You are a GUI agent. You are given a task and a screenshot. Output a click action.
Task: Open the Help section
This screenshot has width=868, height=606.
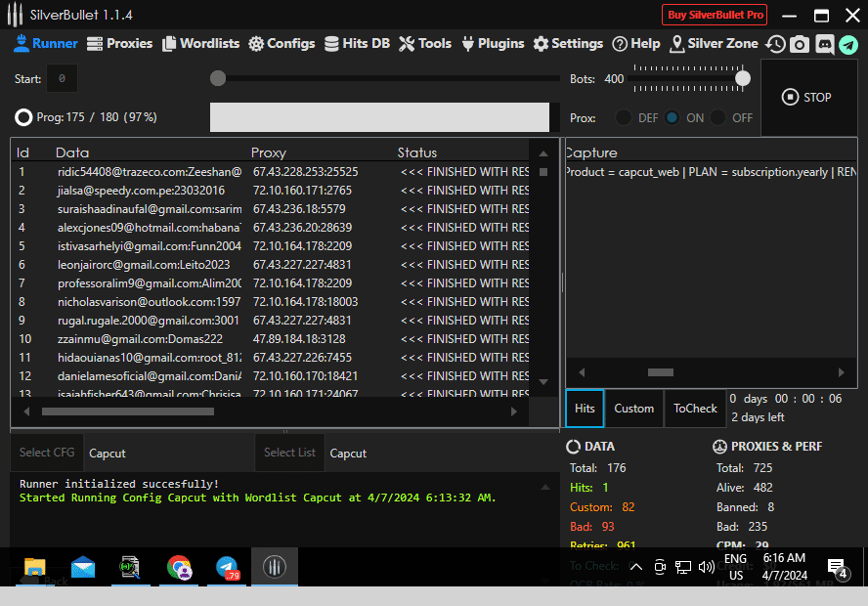click(x=636, y=44)
